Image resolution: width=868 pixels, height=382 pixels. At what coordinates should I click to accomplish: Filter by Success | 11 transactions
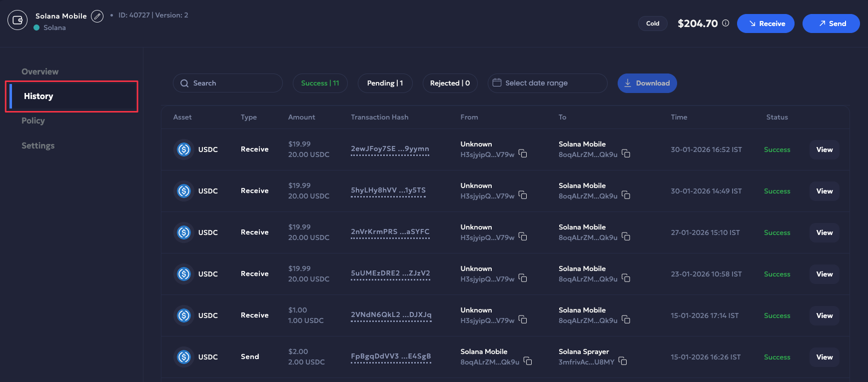tap(320, 83)
